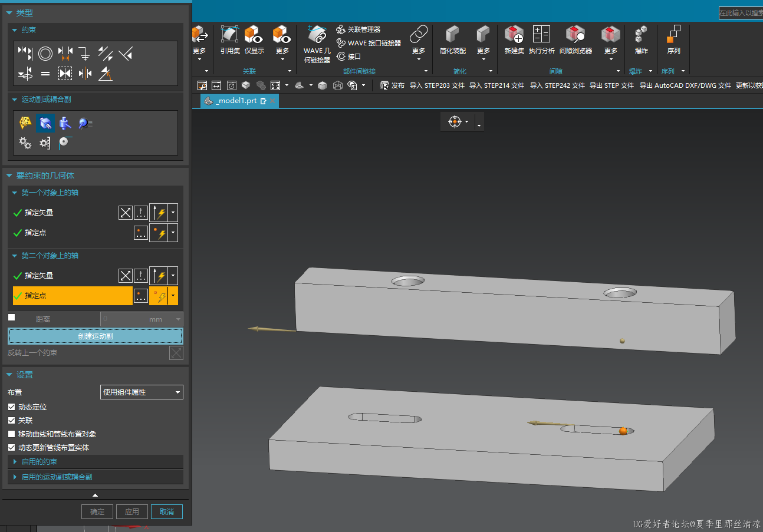Screen dimensions: 763x532
Task: Collapse 第一个对象上的轴 group
Action: click(15, 193)
